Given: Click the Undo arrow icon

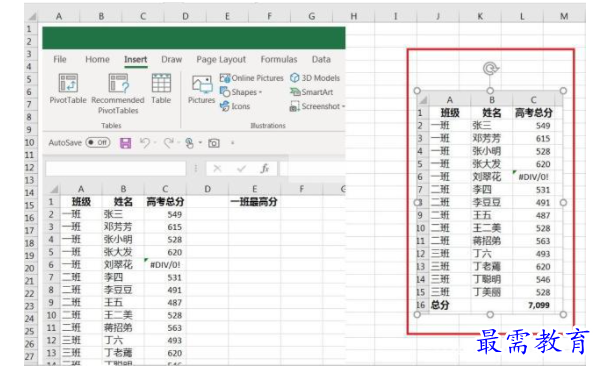Looking at the screenshot, I should [x=145, y=143].
